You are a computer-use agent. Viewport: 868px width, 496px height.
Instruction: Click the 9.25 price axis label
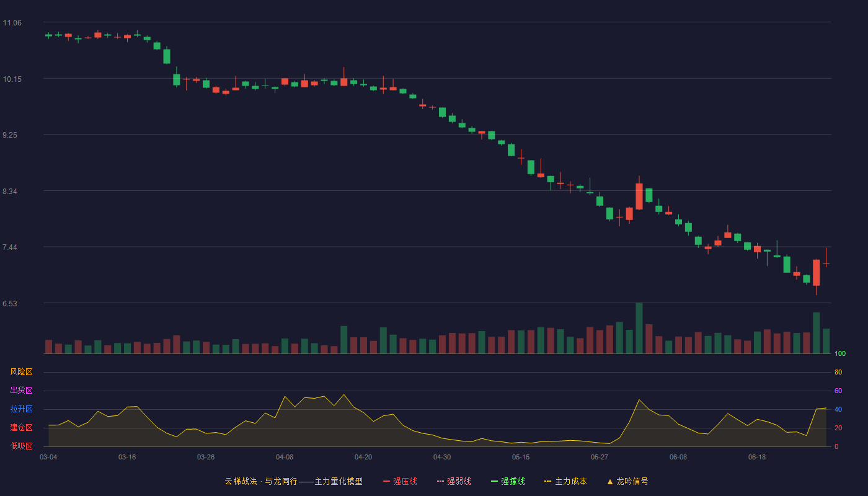click(10, 135)
